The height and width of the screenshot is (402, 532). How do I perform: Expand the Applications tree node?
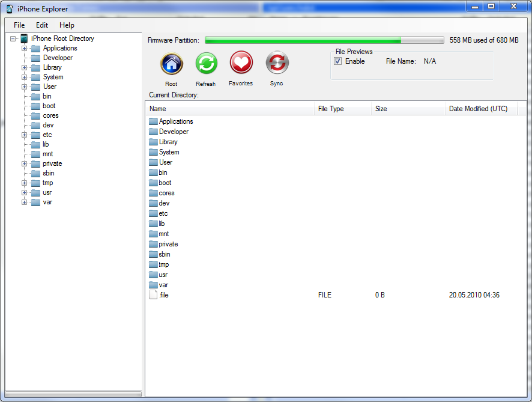[x=24, y=48]
